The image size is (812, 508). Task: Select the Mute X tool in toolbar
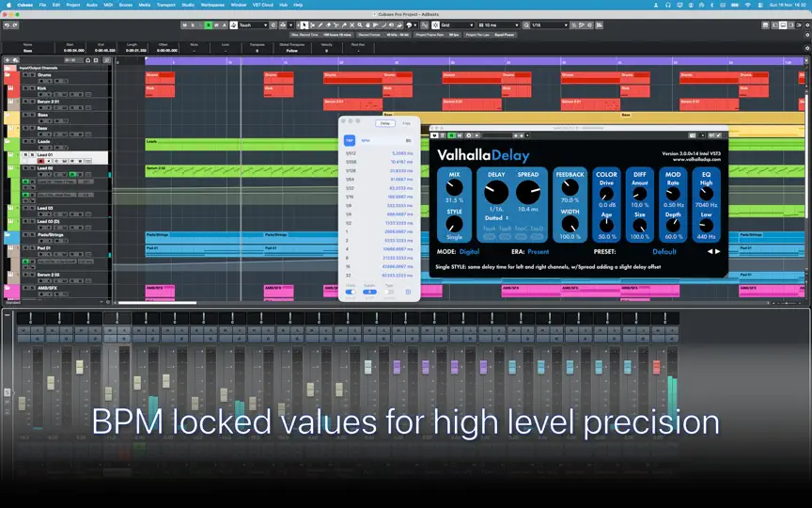pos(352,24)
